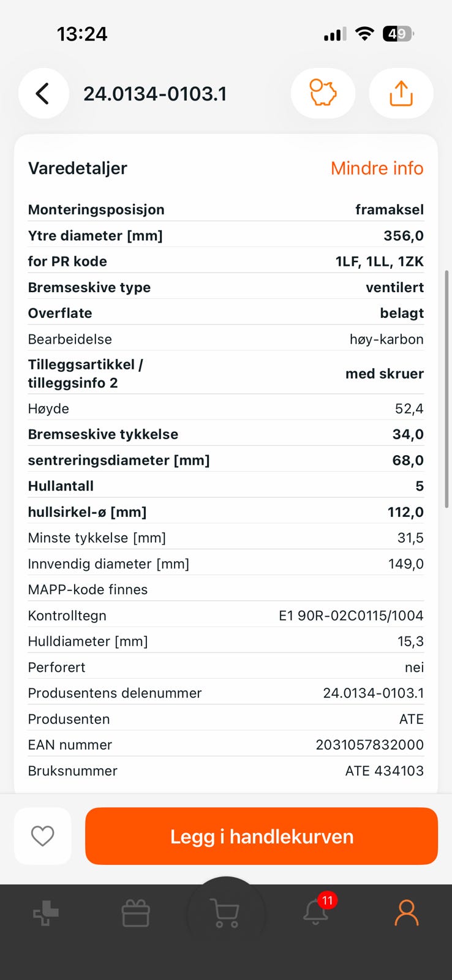
Task: Tap the Varedetaljer section heading
Action: pos(78,168)
